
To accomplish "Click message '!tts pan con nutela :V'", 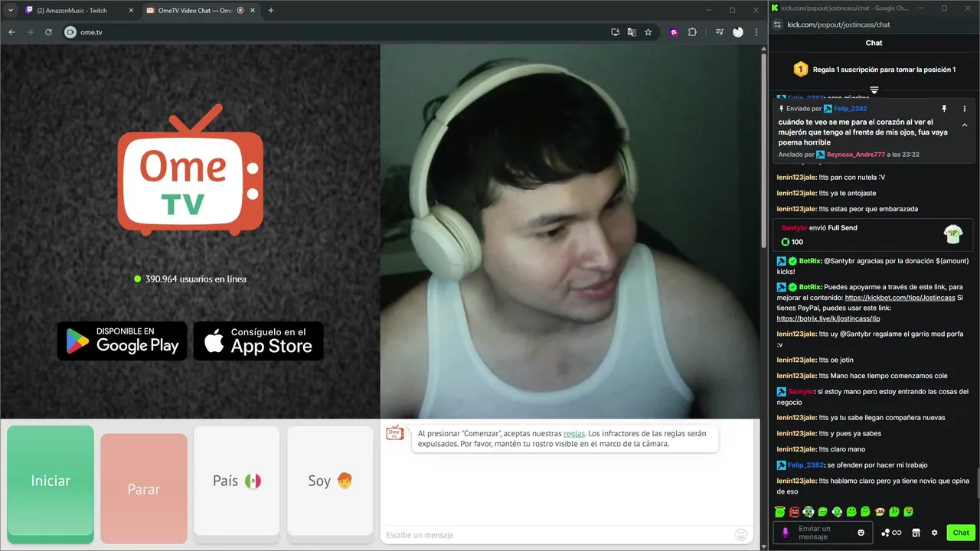I will coord(852,177).
